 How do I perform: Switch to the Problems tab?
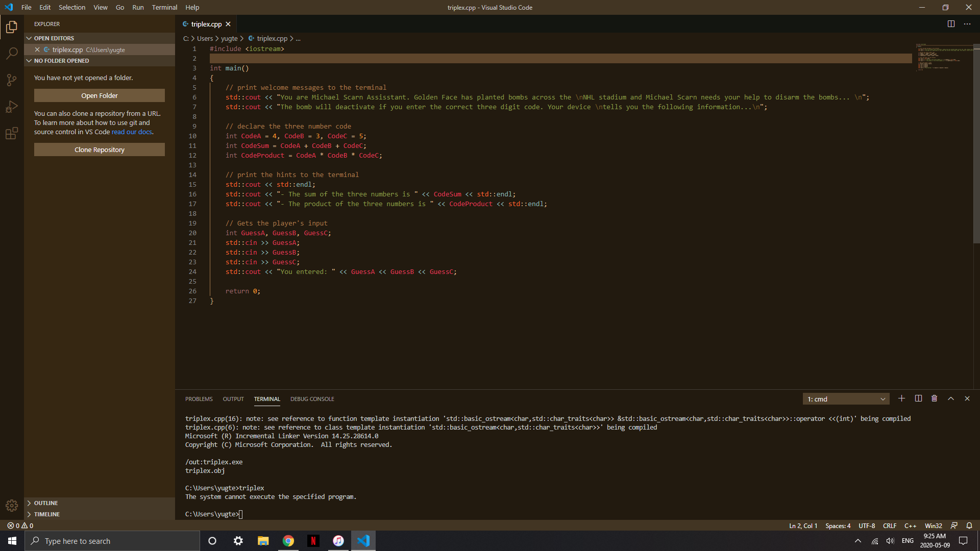[x=199, y=399]
